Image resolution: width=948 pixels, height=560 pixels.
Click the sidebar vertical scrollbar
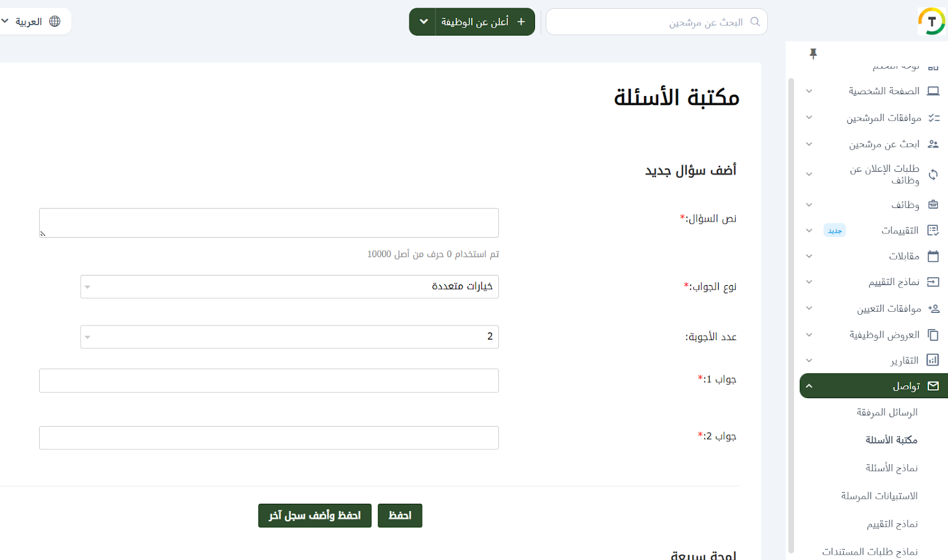click(791, 314)
